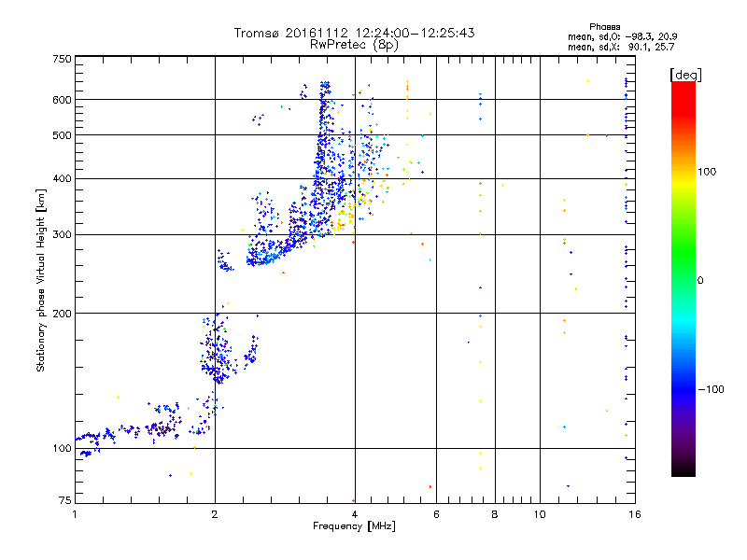747x560 pixels.
Task: Click the plot title 'Tromsø 20161112 12:24:00-12:25:43'
Action: click(354, 33)
